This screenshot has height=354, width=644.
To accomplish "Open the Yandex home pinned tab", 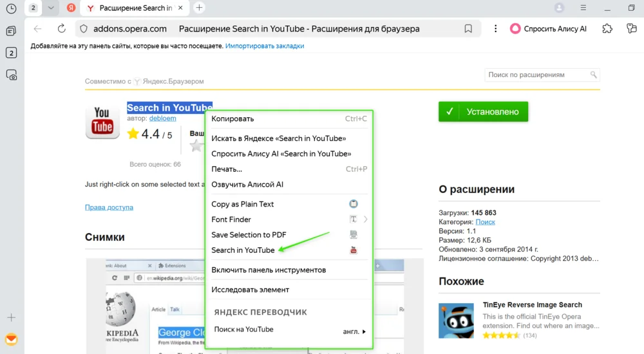I will 71,8.
